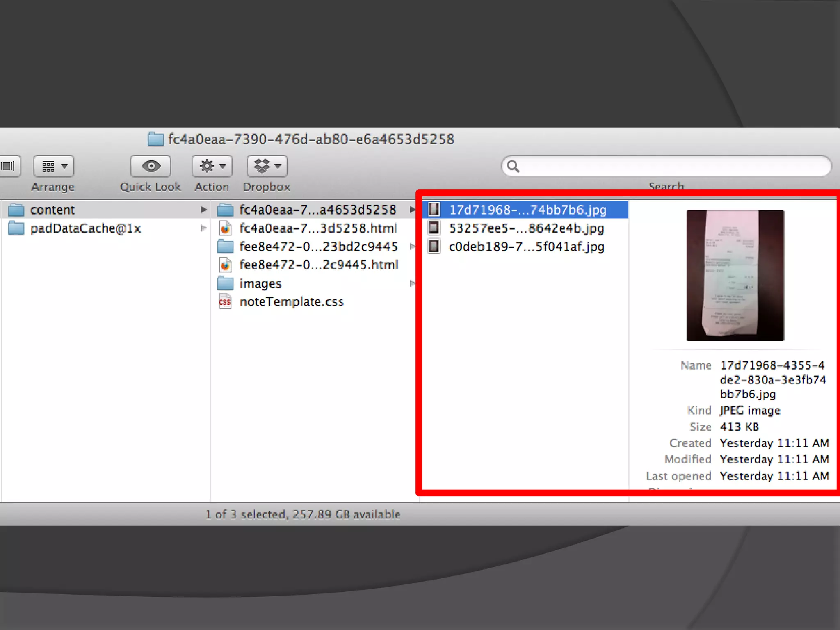Open the fee8e472-0...23bd2c9445 folder
This screenshot has height=630, width=840.
pos(318,247)
